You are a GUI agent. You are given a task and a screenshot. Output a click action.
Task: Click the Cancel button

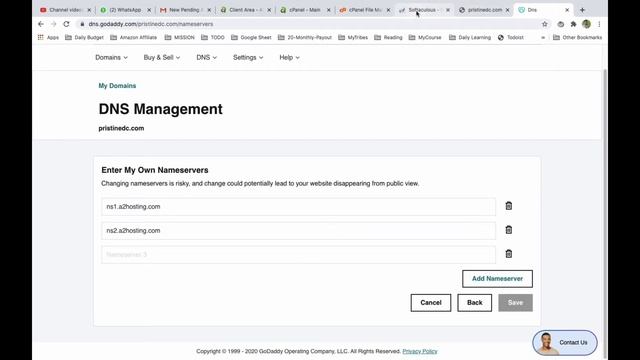click(431, 303)
